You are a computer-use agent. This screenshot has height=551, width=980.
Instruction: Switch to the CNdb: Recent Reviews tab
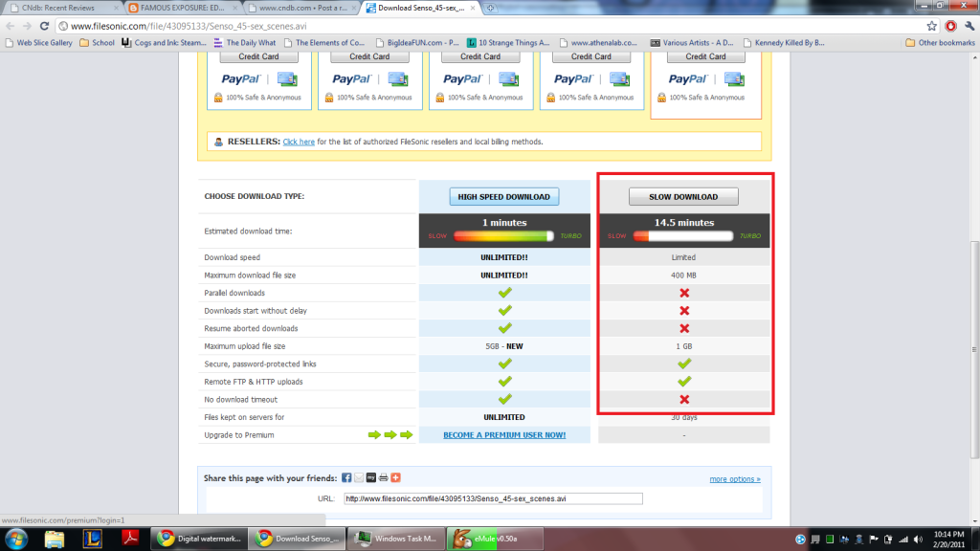click(58, 8)
